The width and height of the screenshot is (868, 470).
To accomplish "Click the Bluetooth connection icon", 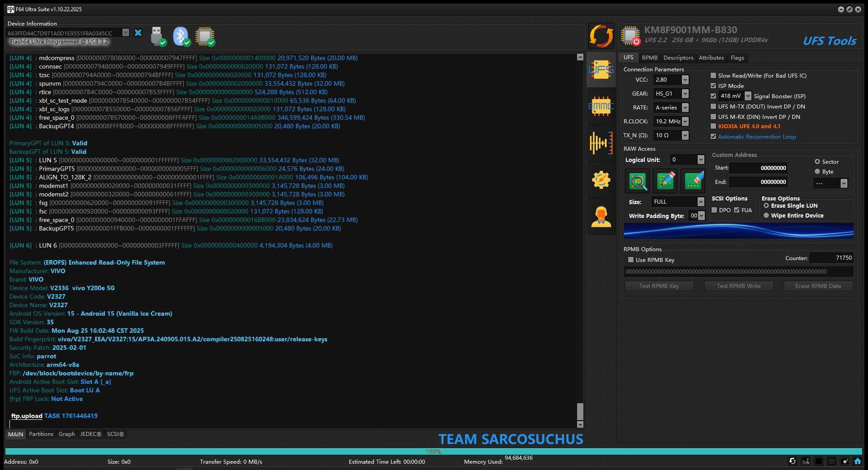I will (x=181, y=36).
